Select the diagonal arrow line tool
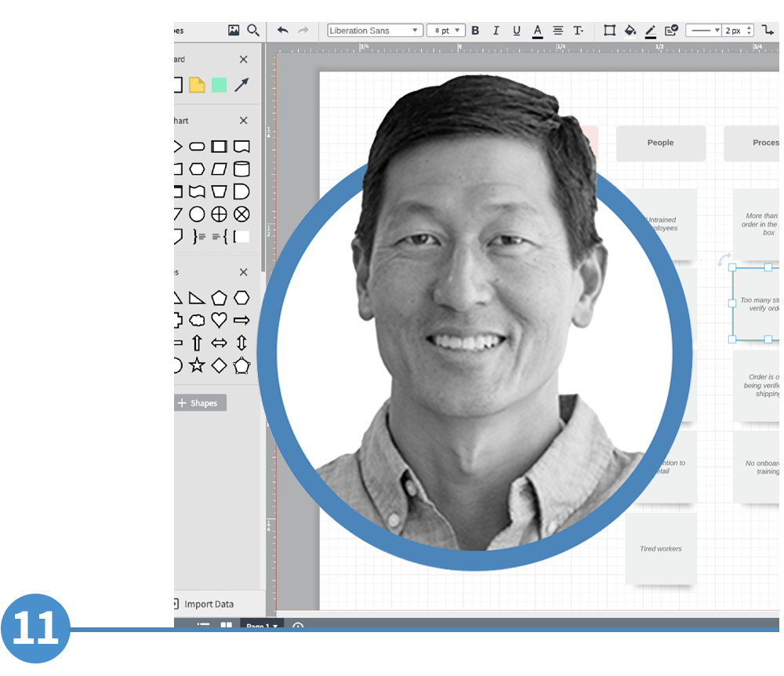The height and width of the screenshot is (676, 784). [241, 85]
